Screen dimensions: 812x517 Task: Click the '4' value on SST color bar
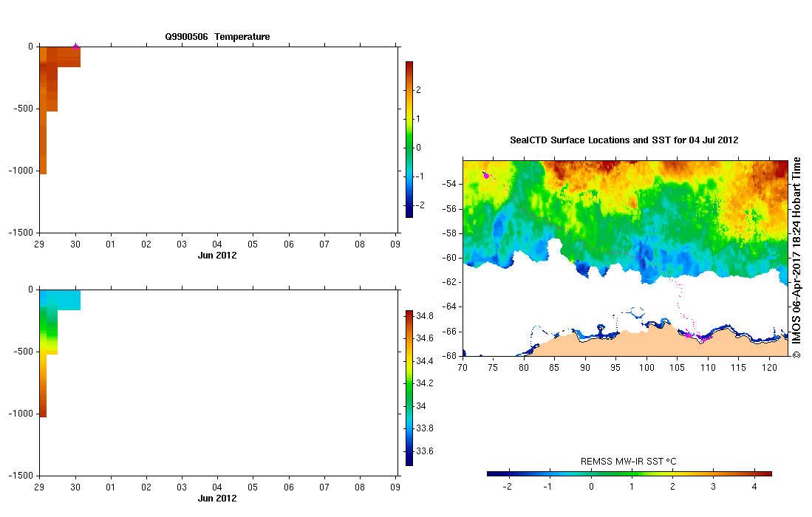coord(754,487)
